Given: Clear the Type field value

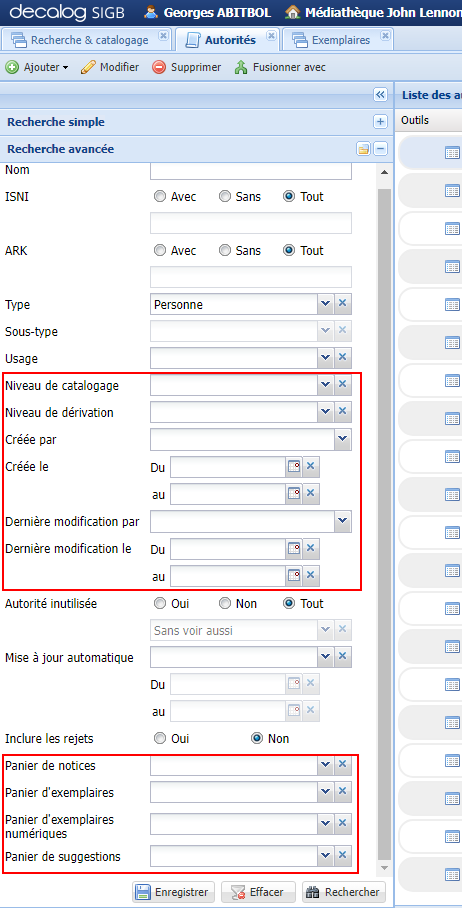Looking at the screenshot, I should coord(343,304).
